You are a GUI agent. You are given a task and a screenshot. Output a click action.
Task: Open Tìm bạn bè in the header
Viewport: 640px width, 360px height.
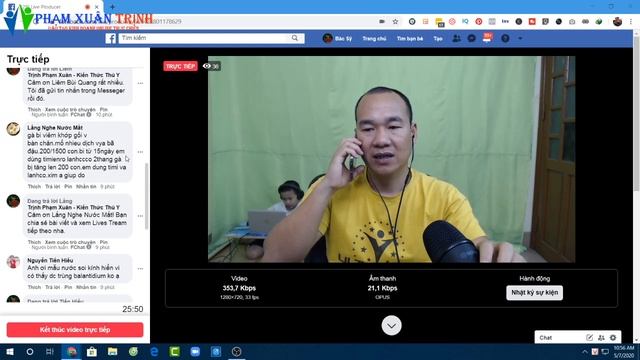pyautogui.click(x=410, y=38)
